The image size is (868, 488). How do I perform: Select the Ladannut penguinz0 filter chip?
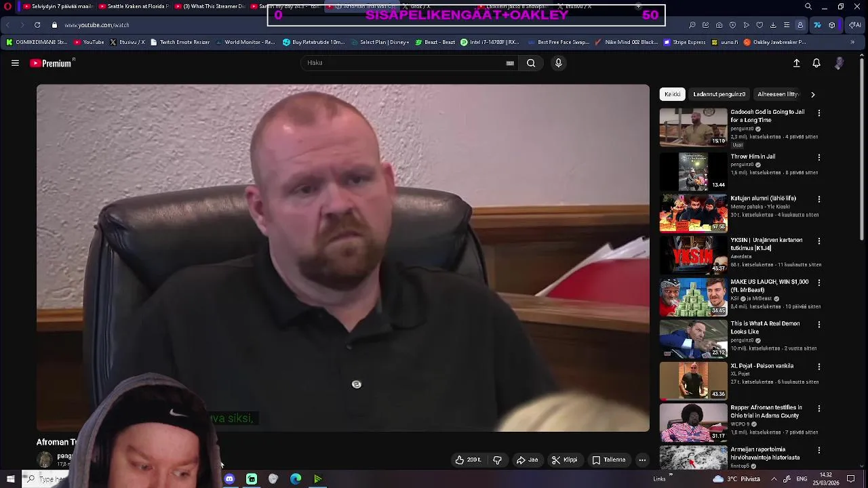(x=719, y=94)
